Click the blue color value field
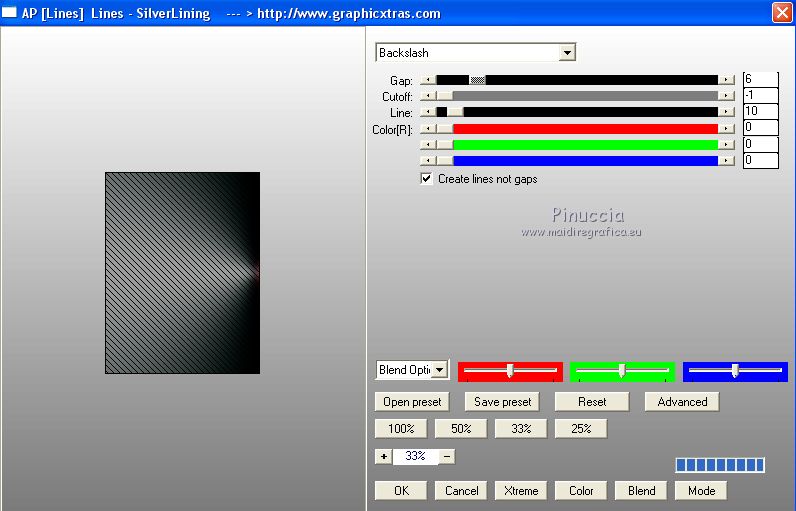This screenshot has height=511, width=796. click(760, 160)
